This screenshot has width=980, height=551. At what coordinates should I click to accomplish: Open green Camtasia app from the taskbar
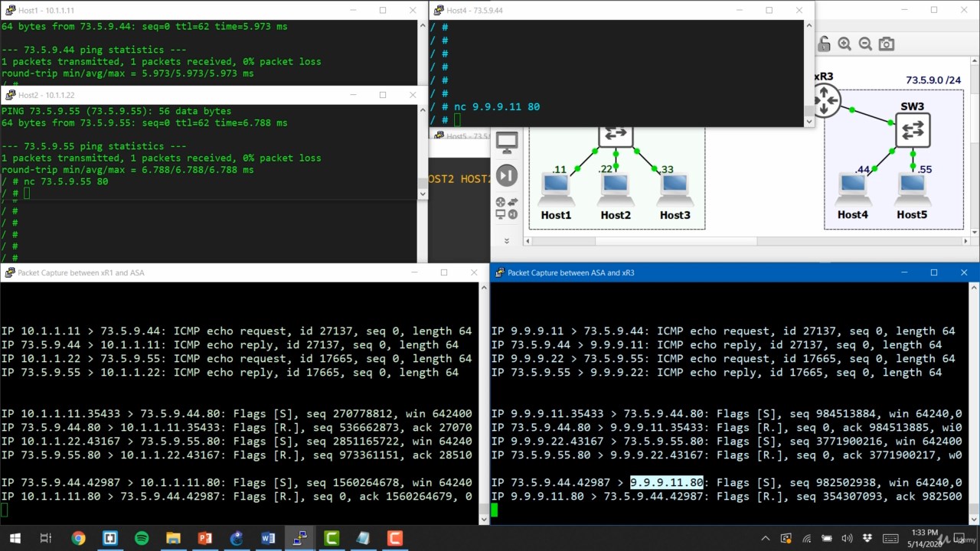click(x=332, y=538)
